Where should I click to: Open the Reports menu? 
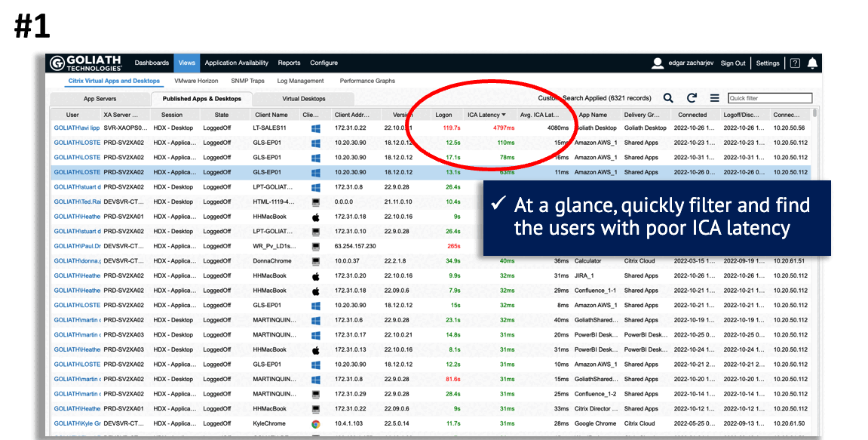(289, 63)
